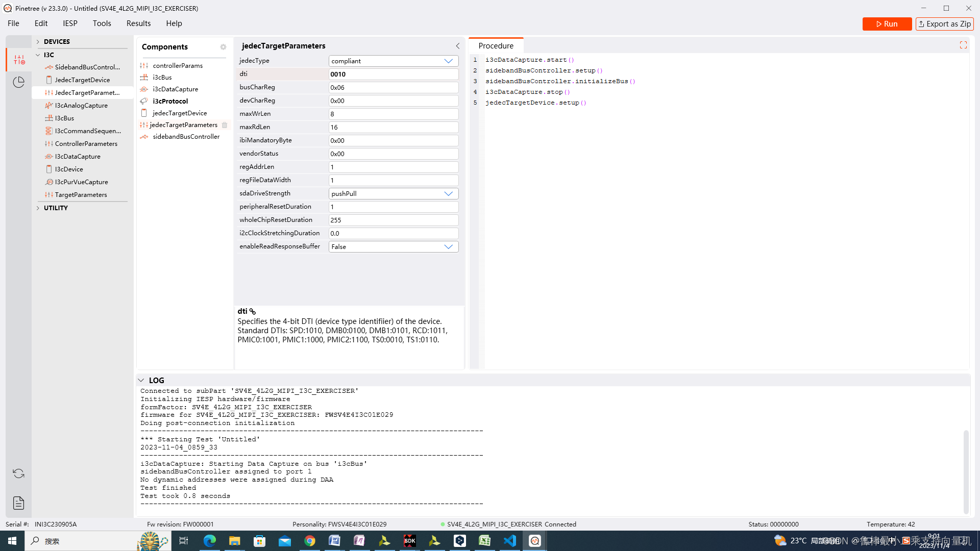Delete jedecTargetParameters via trash icon

pyautogui.click(x=225, y=125)
